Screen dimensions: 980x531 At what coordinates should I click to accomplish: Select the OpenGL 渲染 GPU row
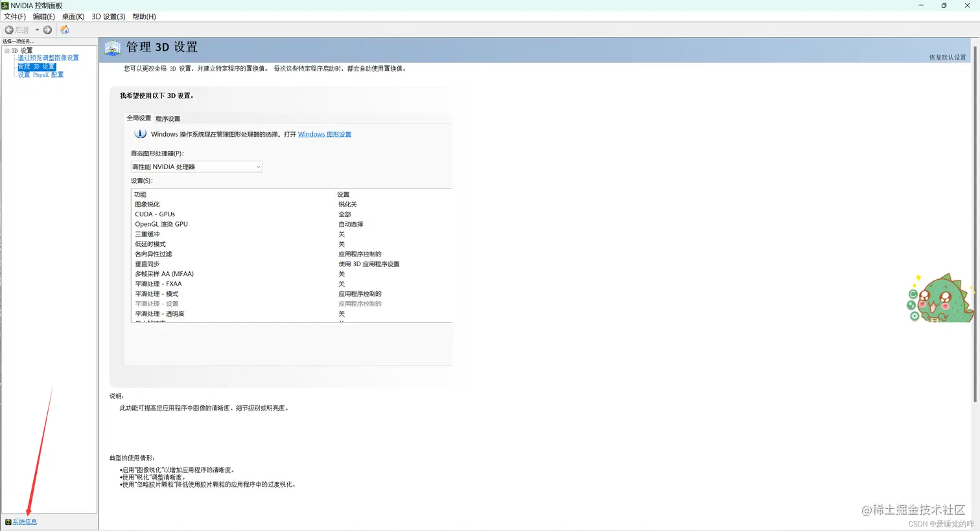292,224
